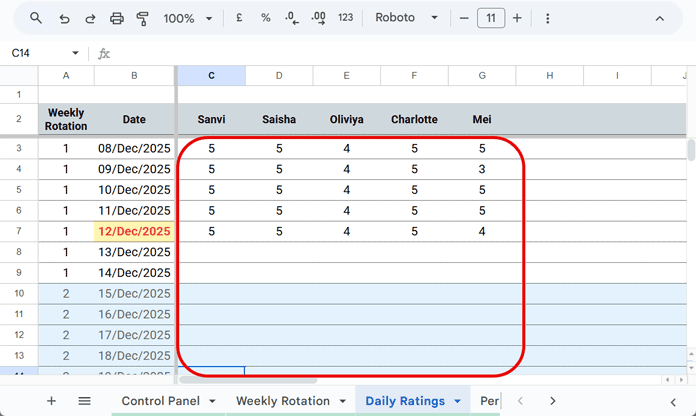Format cell as currency (£)
Screen dimensions: 696x416
[239, 18]
